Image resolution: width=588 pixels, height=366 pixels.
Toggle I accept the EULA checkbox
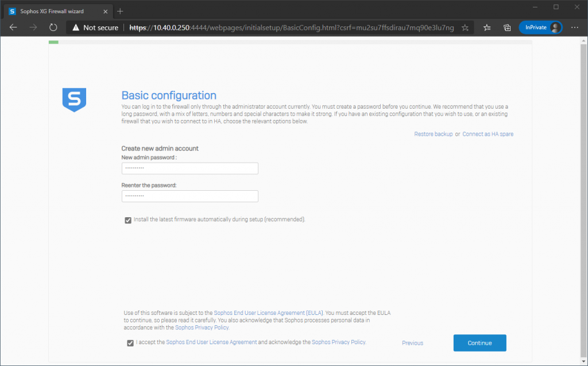tap(130, 342)
